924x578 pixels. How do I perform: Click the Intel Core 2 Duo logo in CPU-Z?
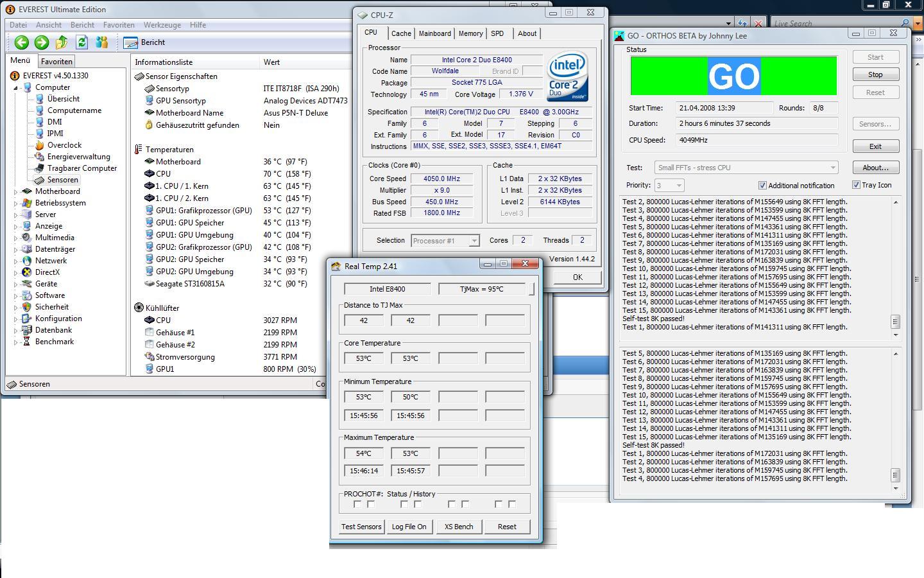(x=567, y=76)
